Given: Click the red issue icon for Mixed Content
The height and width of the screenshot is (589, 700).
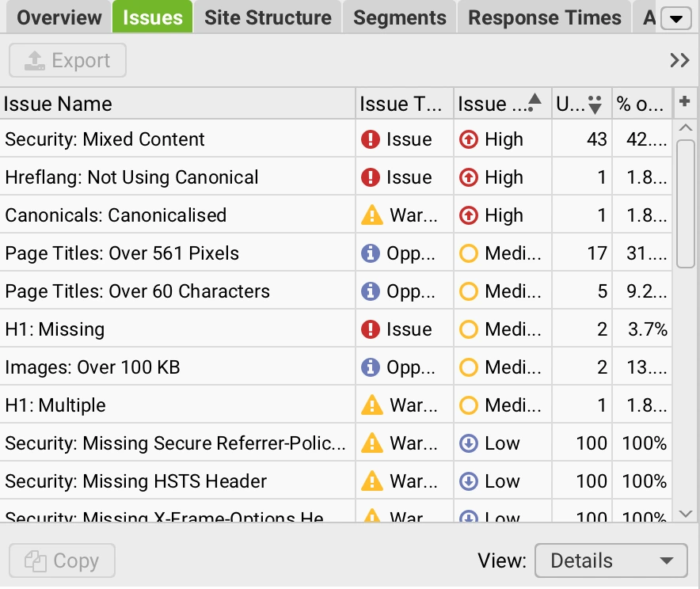Looking at the screenshot, I should (371, 140).
